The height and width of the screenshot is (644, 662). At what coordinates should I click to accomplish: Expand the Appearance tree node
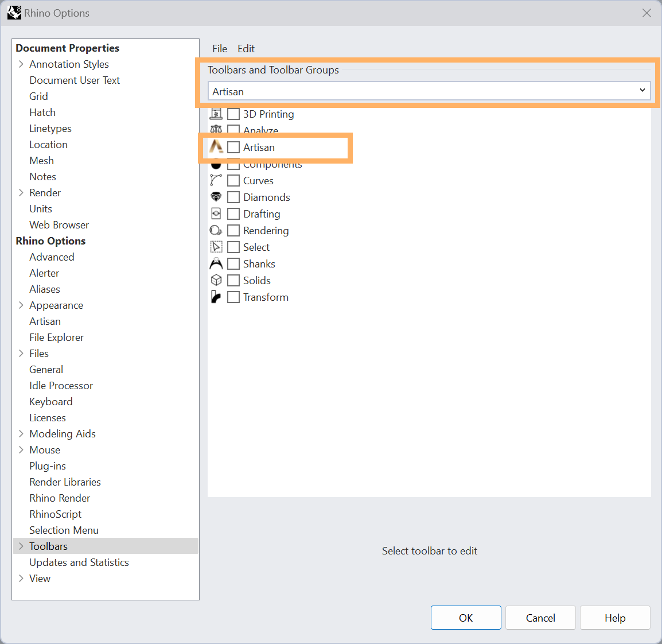21,305
